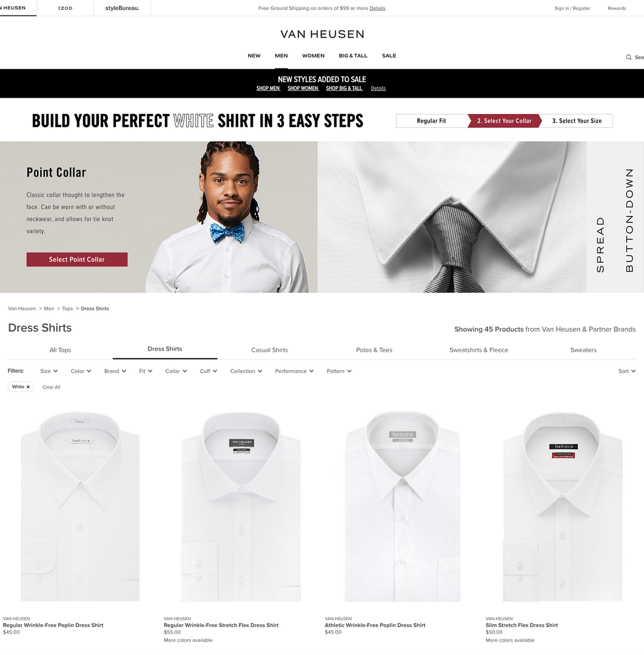
Task: Go to step 3 Select Your Size
Action: [577, 121]
